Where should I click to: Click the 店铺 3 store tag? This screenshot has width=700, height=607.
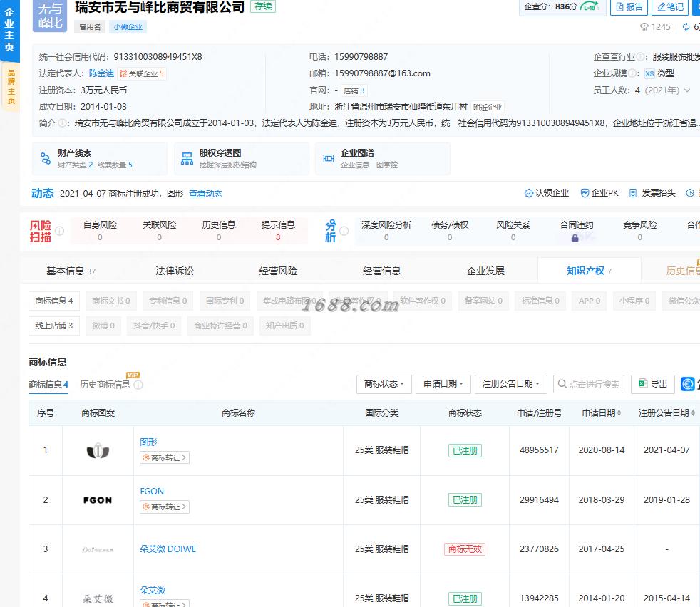[x=354, y=90]
